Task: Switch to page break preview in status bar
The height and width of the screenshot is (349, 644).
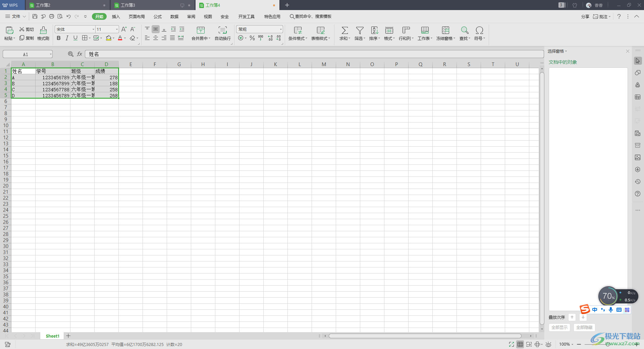Action: pos(529,344)
